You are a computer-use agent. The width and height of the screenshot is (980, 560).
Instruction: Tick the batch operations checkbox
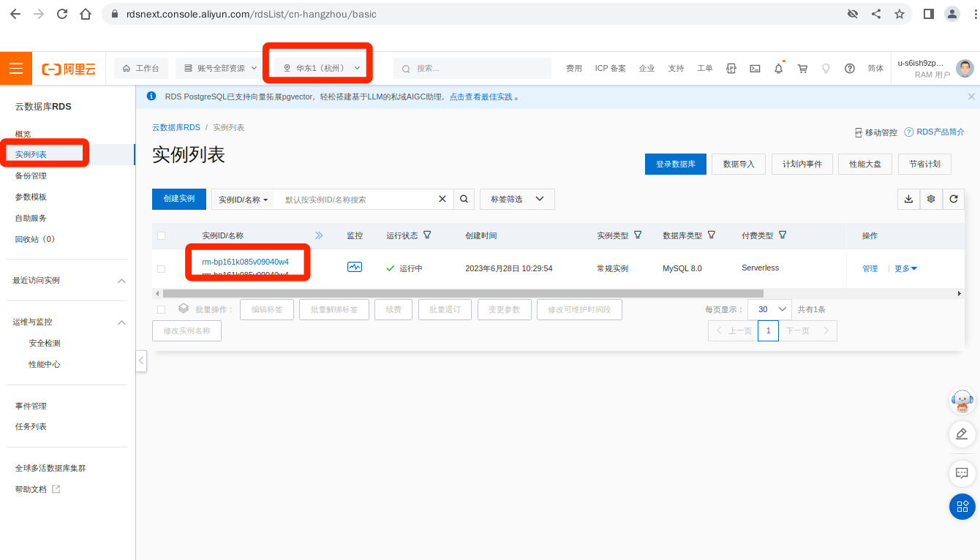(161, 309)
